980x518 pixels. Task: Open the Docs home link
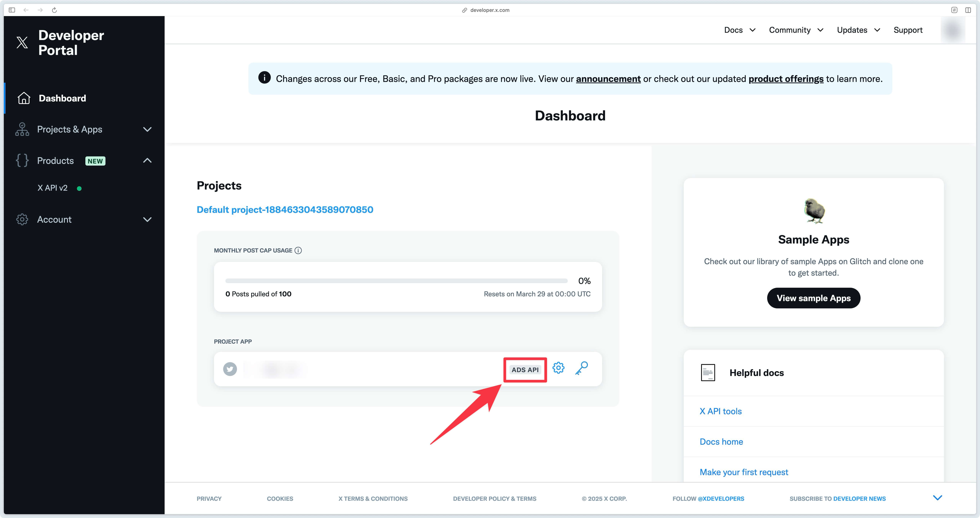[721, 442]
